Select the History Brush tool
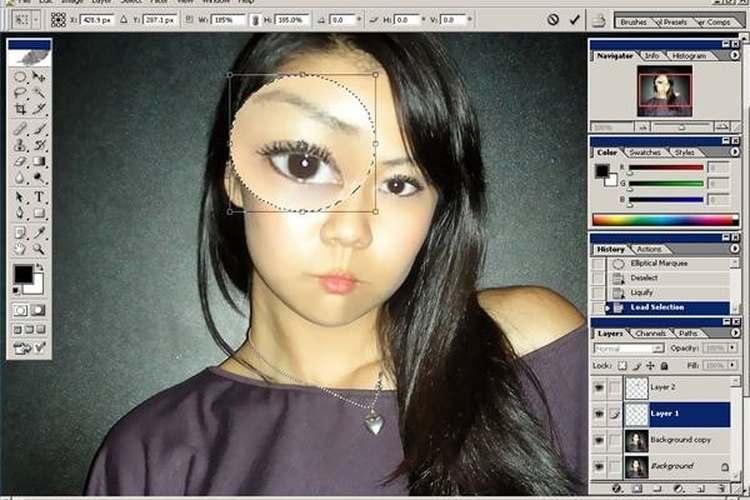750x500 pixels. [39, 144]
